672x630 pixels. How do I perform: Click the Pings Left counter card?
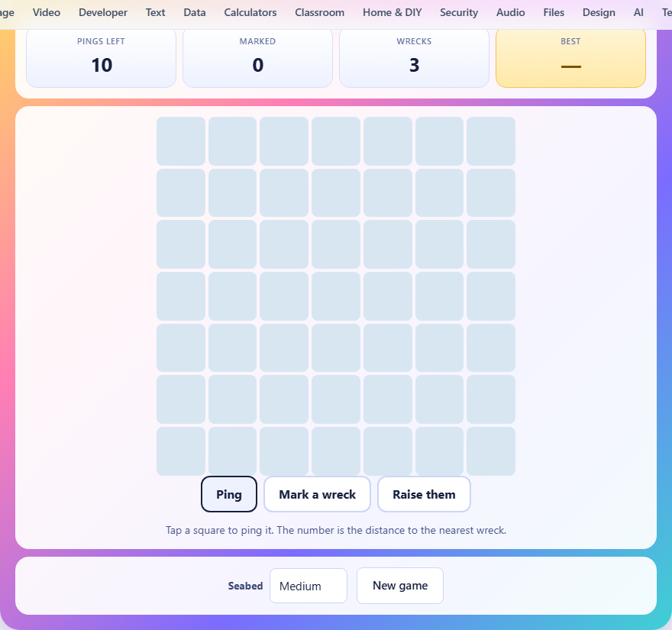(x=101, y=57)
